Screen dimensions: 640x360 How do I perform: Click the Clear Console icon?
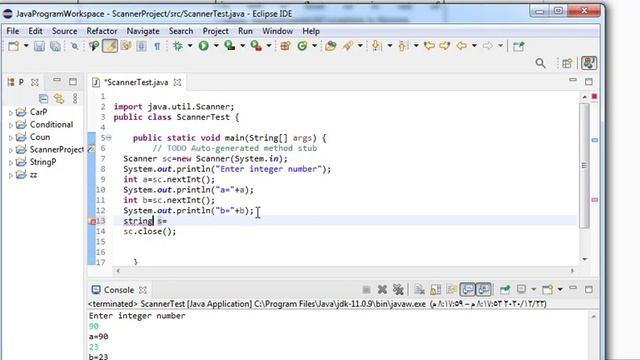pos(419,290)
